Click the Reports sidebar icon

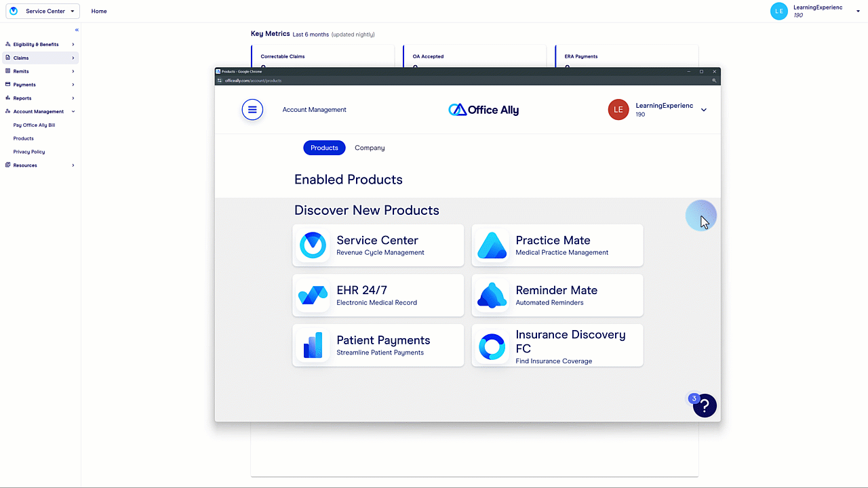(7, 98)
